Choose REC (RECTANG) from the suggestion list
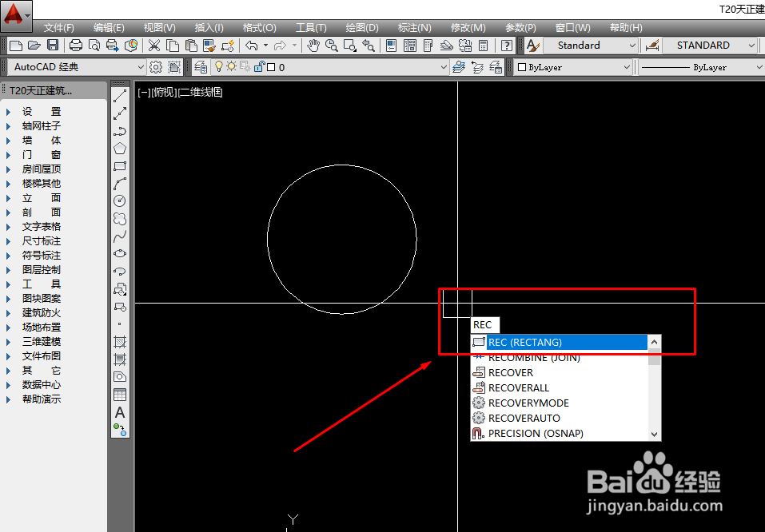Image resolution: width=765 pixels, height=532 pixels. tap(560, 343)
